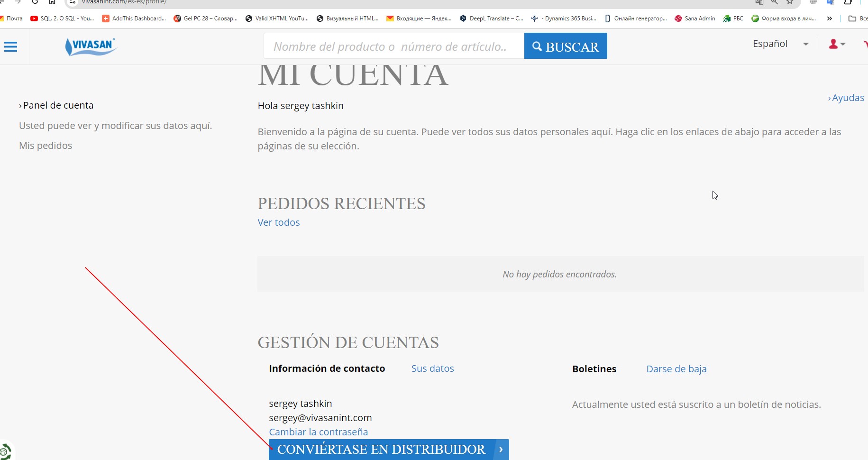Click the browser reload icon
This screenshot has width=868, height=460.
[x=35, y=2]
